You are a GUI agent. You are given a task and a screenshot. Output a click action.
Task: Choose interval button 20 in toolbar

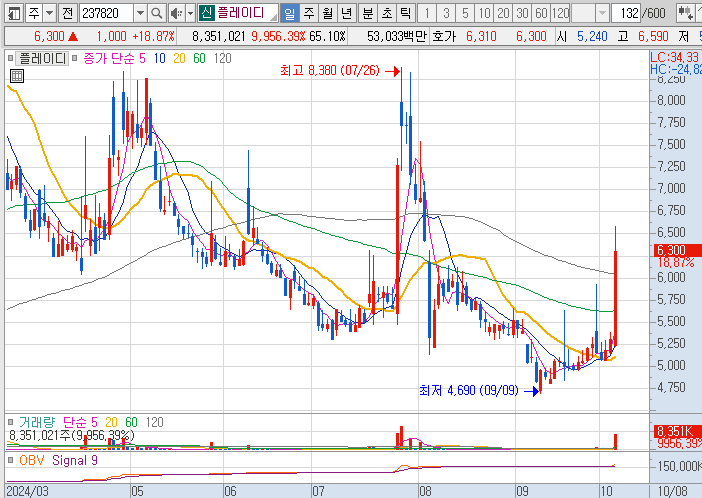pyautogui.click(x=503, y=13)
